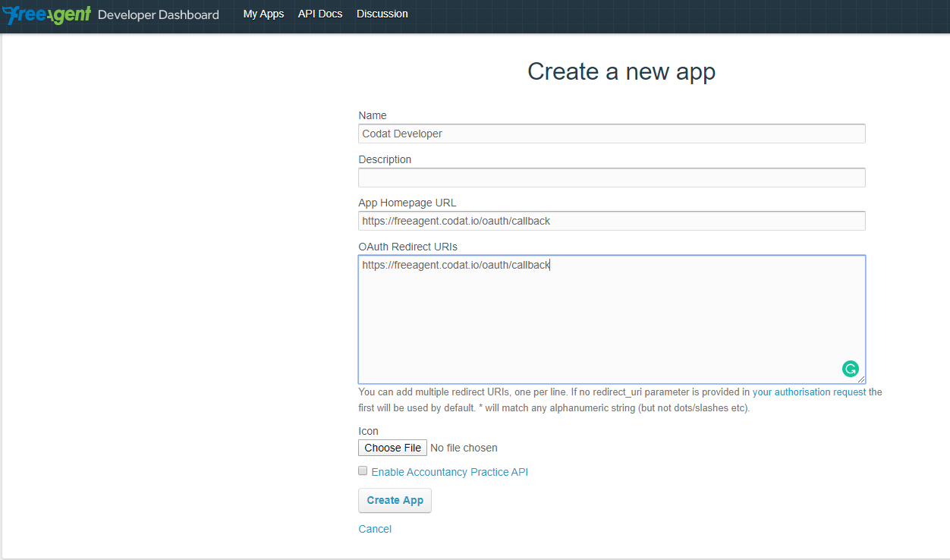Screen dimensions: 950x560
Task: Open the Enable Accountancy Practice API link
Action: point(449,472)
